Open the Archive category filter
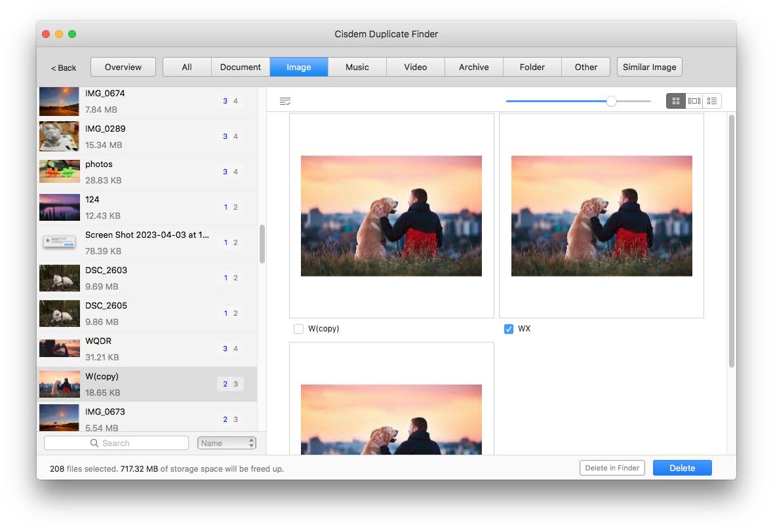Viewport: 773px width, 532px height. (473, 67)
